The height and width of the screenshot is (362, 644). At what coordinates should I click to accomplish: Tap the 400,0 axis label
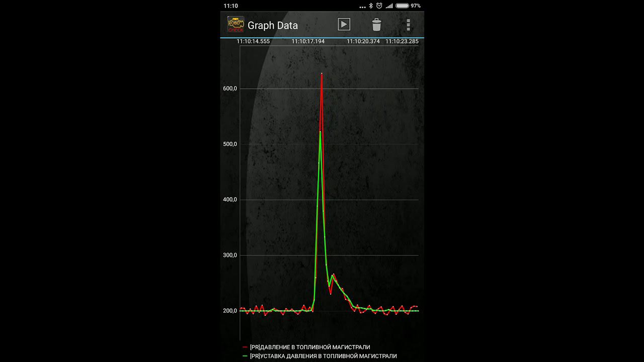[229, 200]
